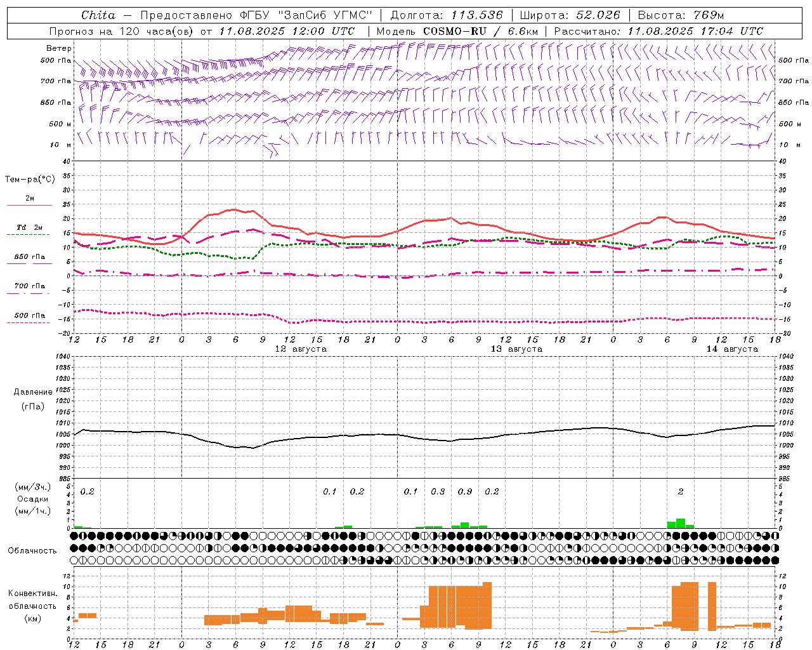Image resolution: width=812 pixels, height=650 pixels.
Task: Click the '12 августа' date label
Action: click(x=301, y=349)
